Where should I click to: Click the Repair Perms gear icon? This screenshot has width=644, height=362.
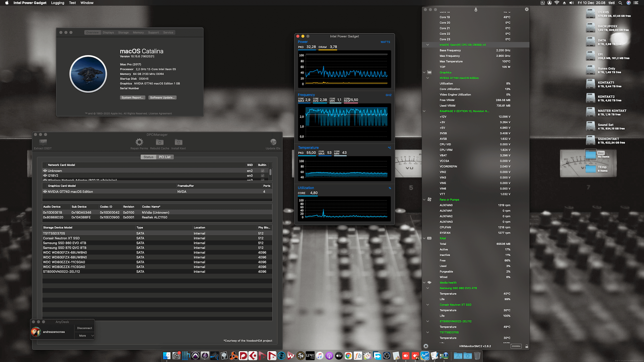pyautogui.click(x=139, y=142)
